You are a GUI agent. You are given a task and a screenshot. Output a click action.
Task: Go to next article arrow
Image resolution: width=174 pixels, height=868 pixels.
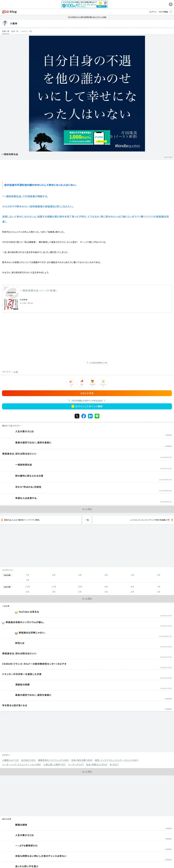tap(172, 520)
